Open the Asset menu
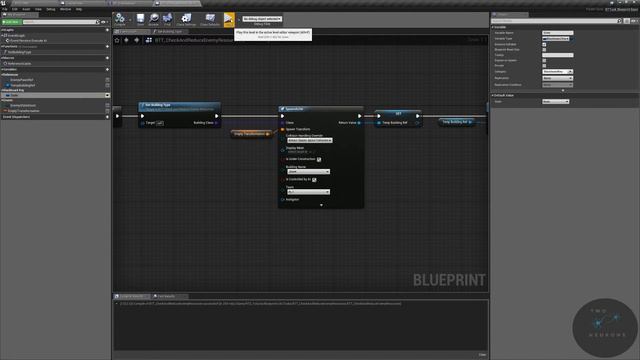 pyautogui.click(x=26, y=9)
